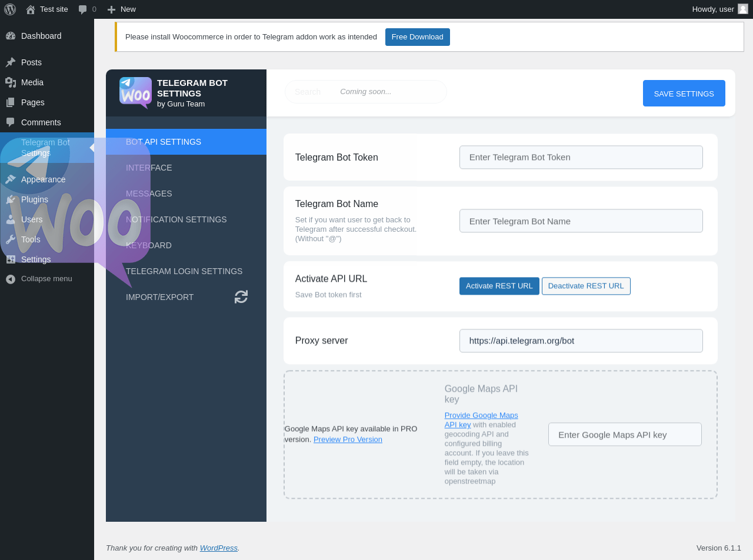753x560 pixels.
Task: Switch to the Interface tab
Action: pos(186,168)
